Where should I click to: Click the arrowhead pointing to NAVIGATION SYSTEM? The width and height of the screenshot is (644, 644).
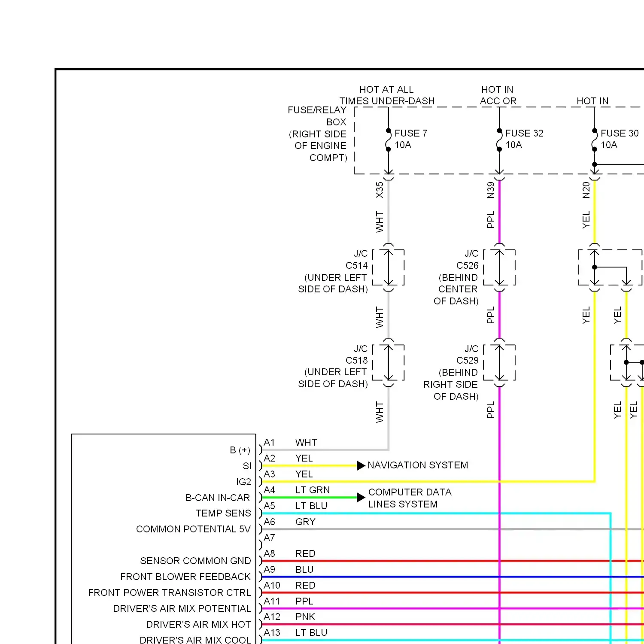pos(361,466)
